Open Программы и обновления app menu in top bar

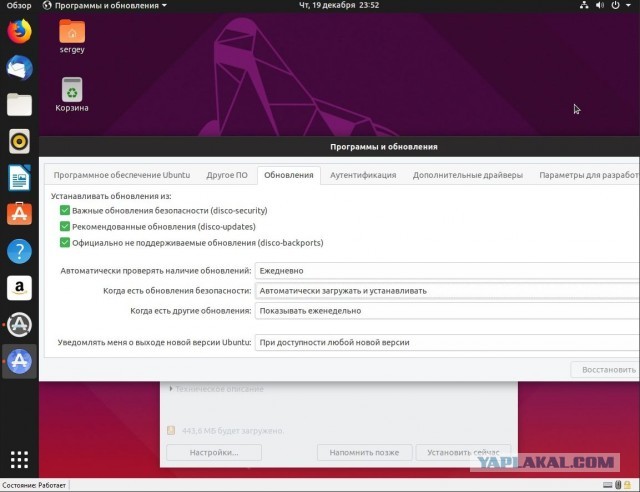[x=105, y=5]
